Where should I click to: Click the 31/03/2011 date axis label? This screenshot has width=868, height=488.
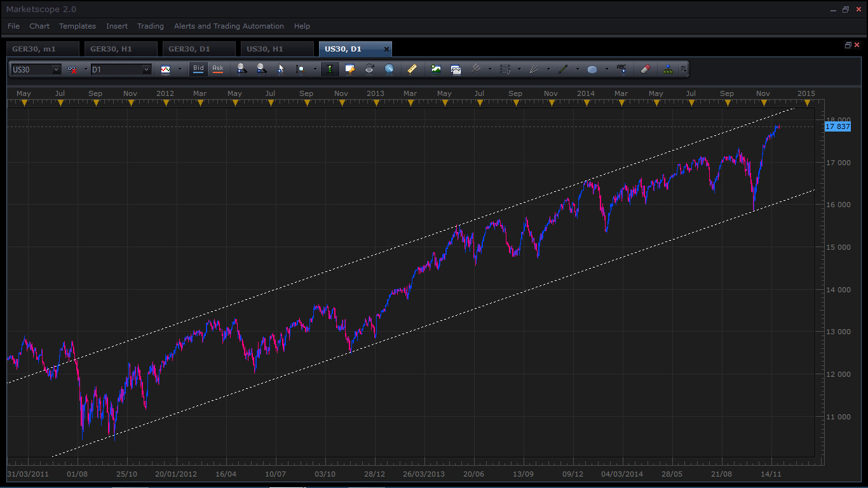click(x=28, y=474)
